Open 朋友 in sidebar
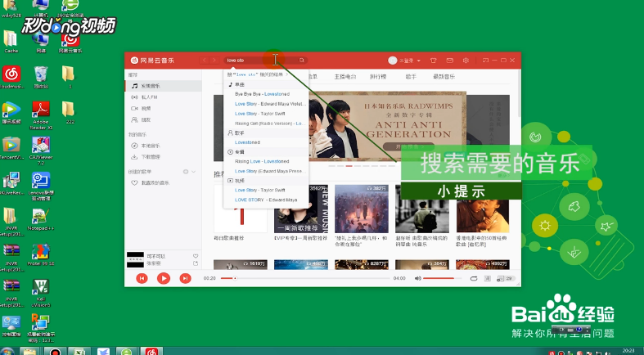 [164, 120]
